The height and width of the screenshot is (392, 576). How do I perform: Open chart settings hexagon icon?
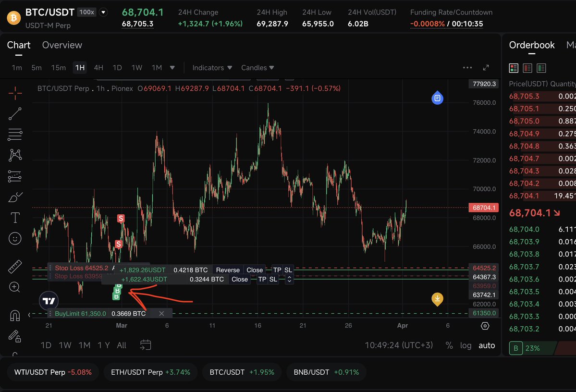(x=485, y=326)
